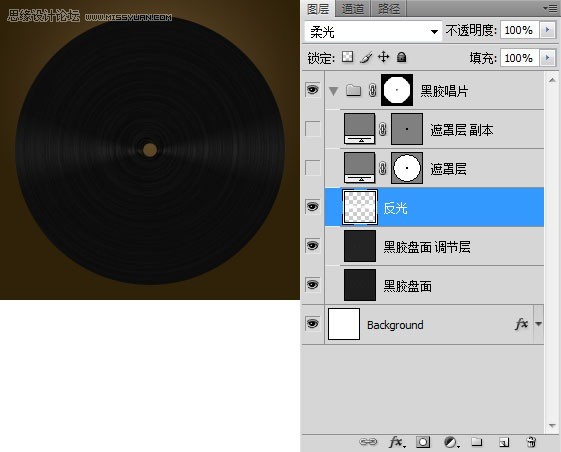This screenshot has width=561, height=452.
Task: Create a new group with the folder icon
Action: pyautogui.click(x=477, y=442)
